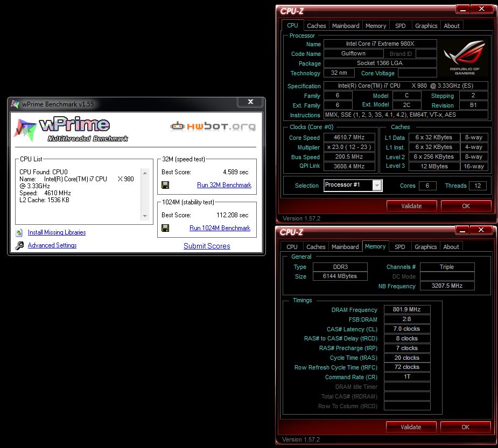This screenshot has height=448, width=498.
Task: Open Caches tab in upper CPU-Z window
Action: pos(317,26)
